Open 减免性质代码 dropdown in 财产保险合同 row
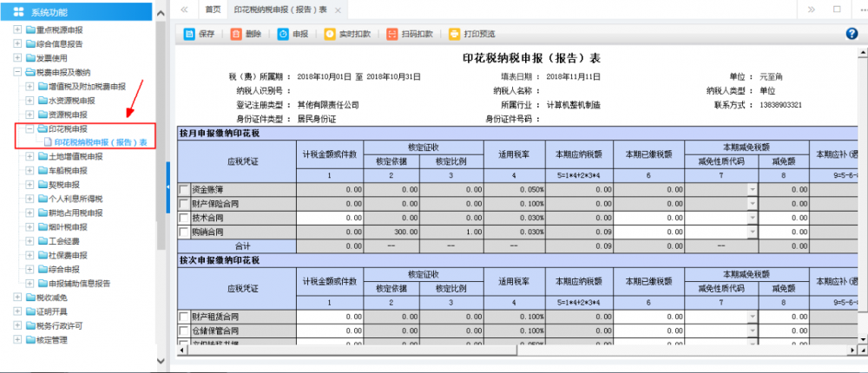This screenshot has width=868, height=373. [752, 204]
